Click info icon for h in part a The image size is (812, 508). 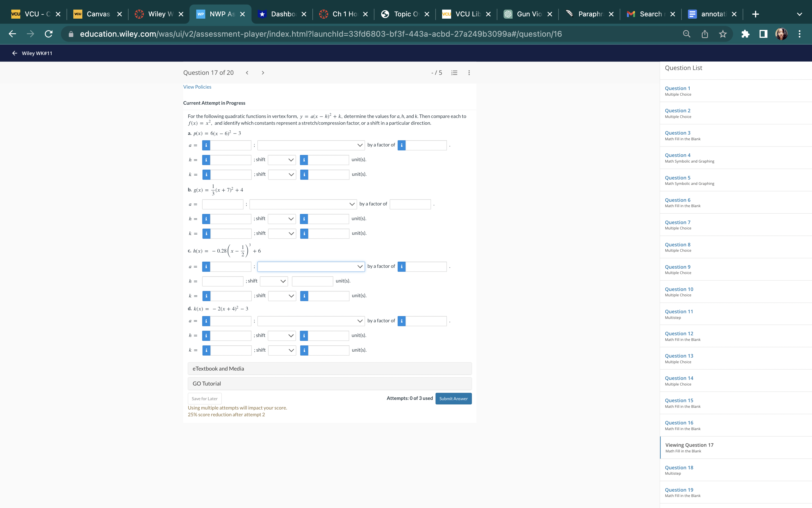206,160
